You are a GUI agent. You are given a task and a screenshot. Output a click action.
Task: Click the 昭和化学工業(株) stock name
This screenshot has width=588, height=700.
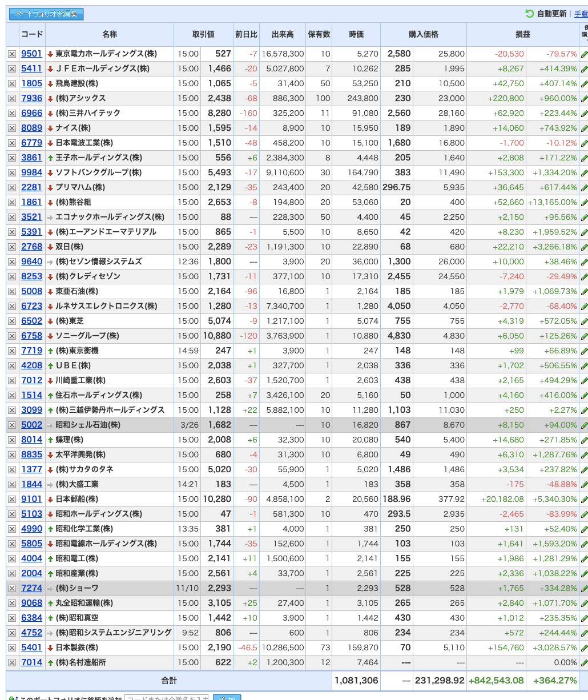[84, 529]
